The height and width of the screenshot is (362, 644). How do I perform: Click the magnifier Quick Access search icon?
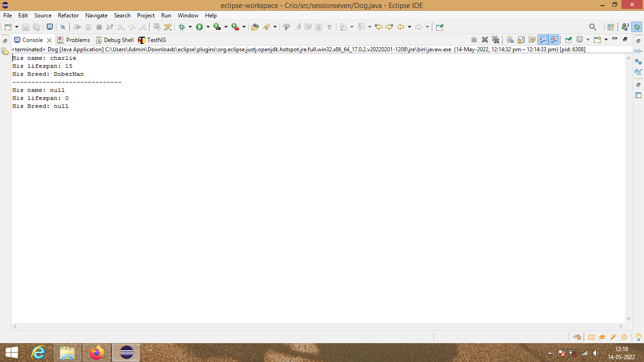pyautogui.click(x=593, y=27)
